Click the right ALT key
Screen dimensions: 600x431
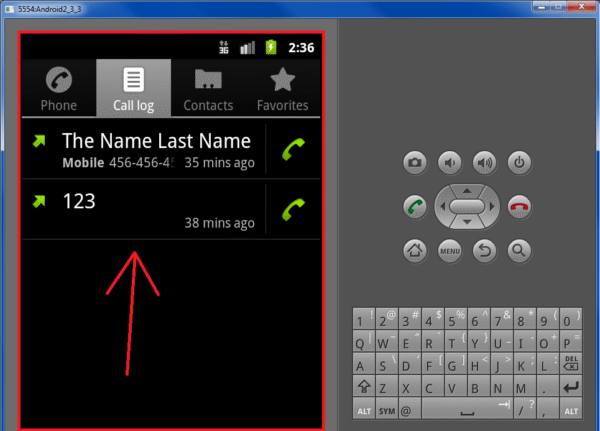point(571,408)
